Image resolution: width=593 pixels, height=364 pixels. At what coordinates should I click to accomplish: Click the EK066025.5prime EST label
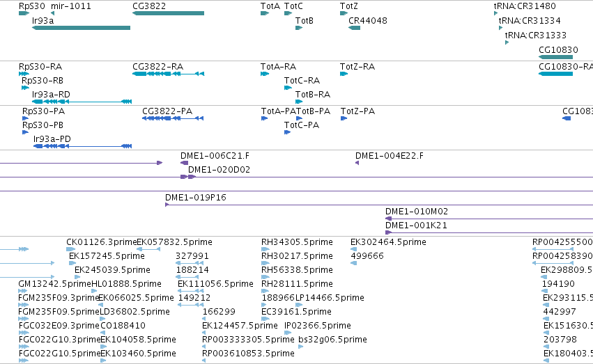[x=136, y=299]
